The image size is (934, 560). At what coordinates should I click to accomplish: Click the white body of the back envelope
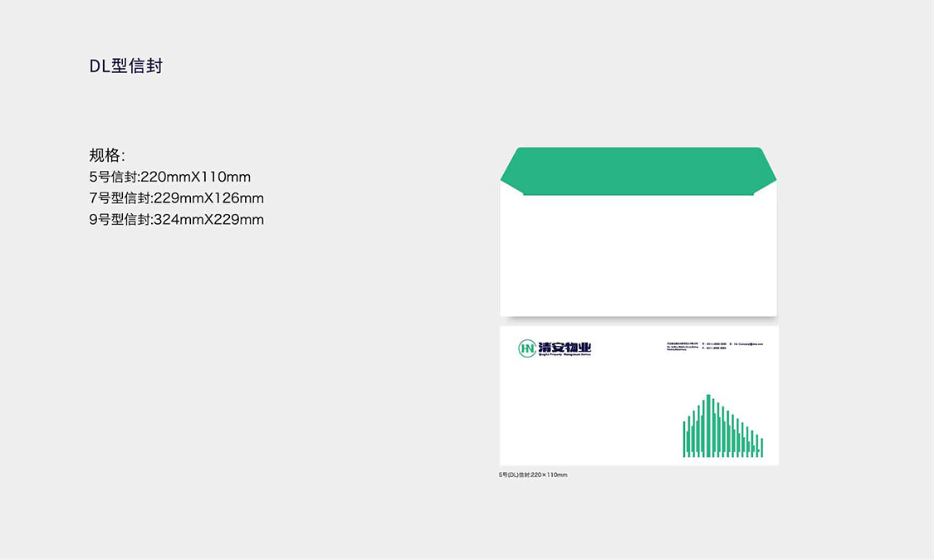[638, 257]
